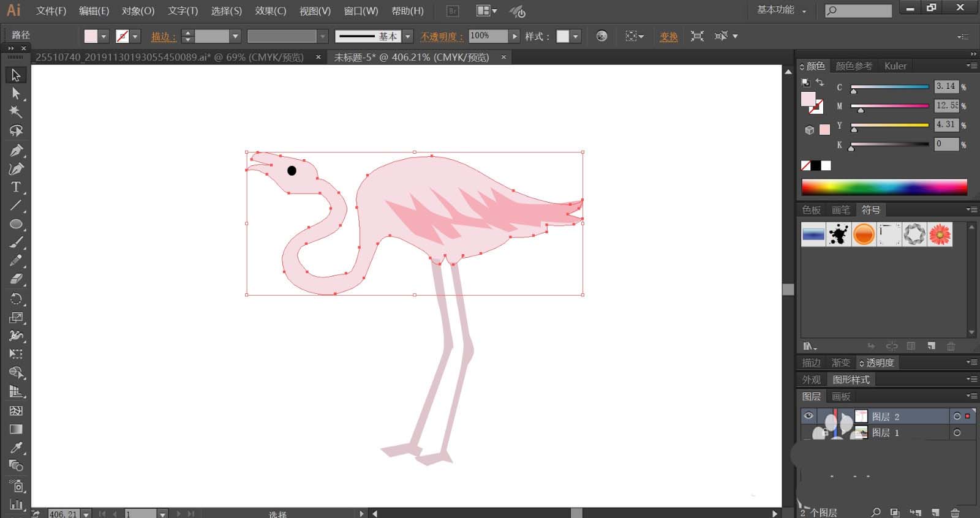Click the Gradient tool icon
Screen dimensions: 980x518
point(16,429)
